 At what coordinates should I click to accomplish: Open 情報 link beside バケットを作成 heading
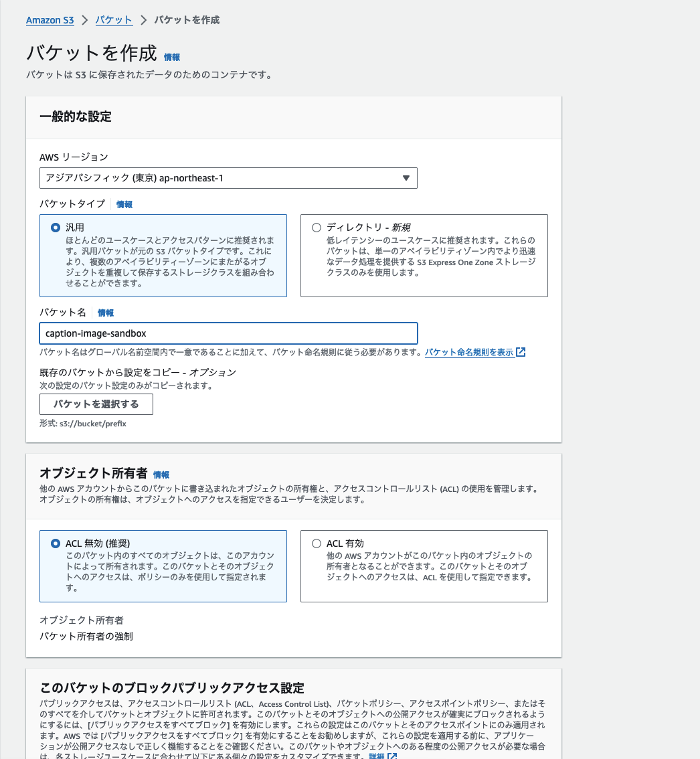172,57
